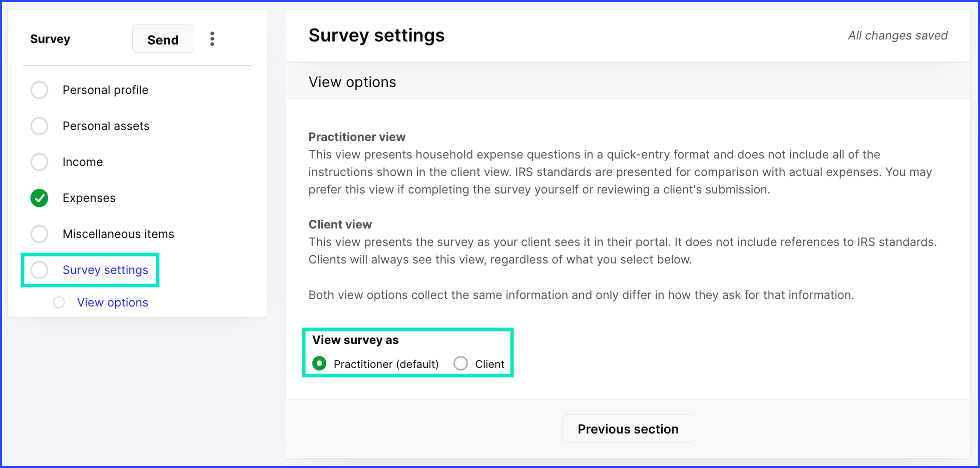This screenshot has height=468, width=980.
Task: Open the Expenses section
Action: (x=89, y=198)
